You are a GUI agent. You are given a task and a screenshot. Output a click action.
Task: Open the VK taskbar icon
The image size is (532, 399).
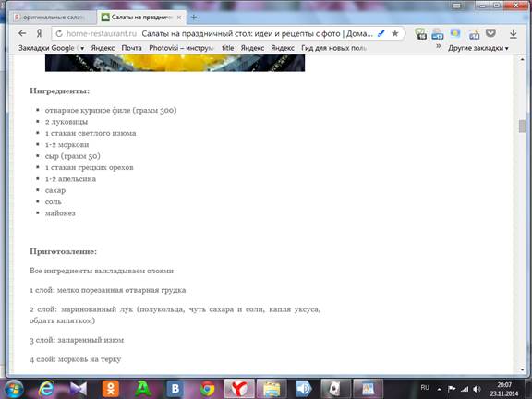click(175, 389)
